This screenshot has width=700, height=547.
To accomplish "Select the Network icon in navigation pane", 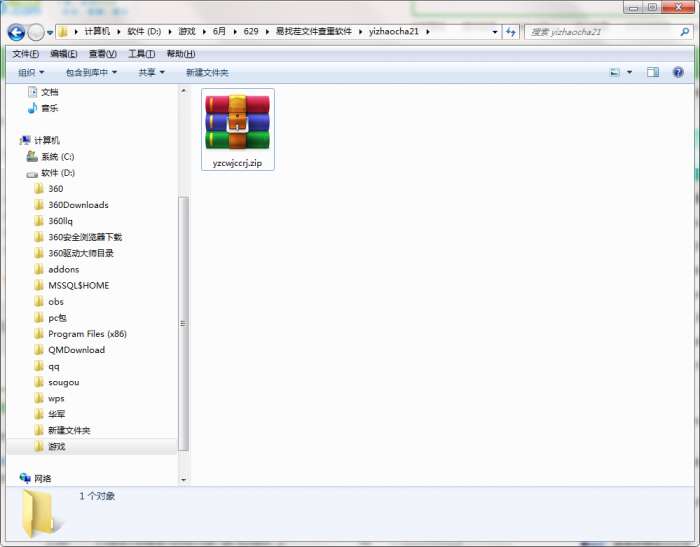I will 42,478.
